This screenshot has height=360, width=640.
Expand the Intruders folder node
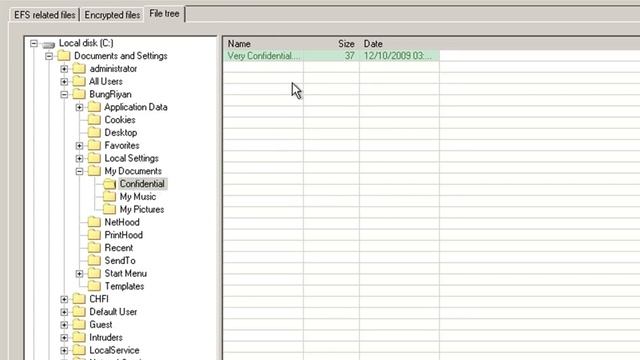click(x=64, y=338)
